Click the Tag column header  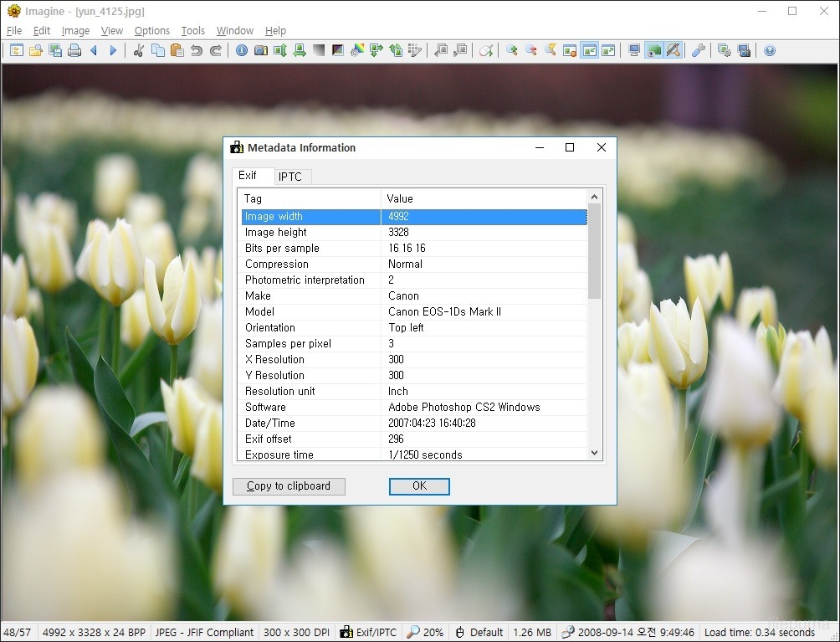pos(310,198)
